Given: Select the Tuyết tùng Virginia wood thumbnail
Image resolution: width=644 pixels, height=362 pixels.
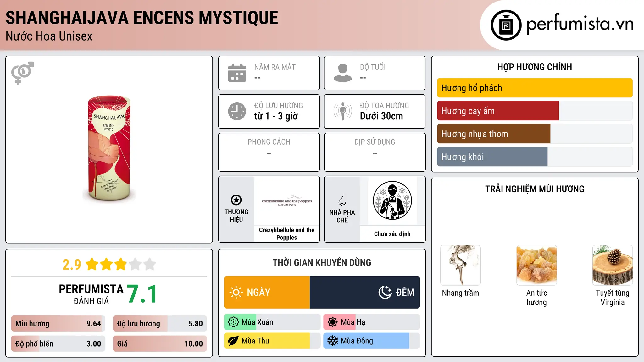Looking at the screenshot, I should click(x=613, y=265).
